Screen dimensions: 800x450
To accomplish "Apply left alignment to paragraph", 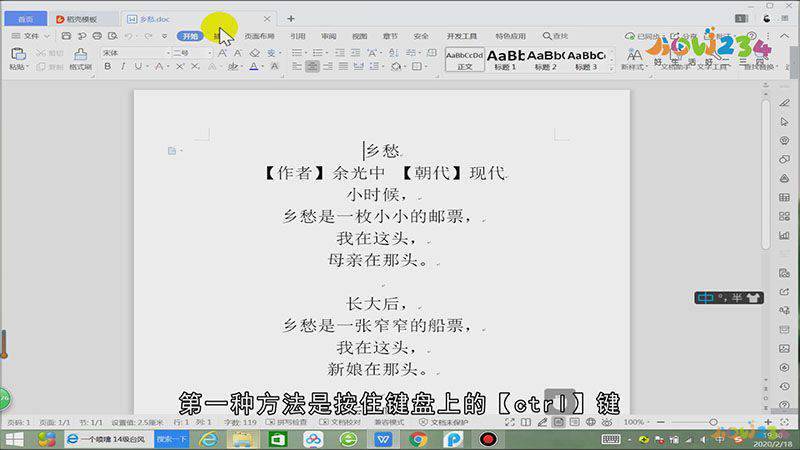I will 297,66.
